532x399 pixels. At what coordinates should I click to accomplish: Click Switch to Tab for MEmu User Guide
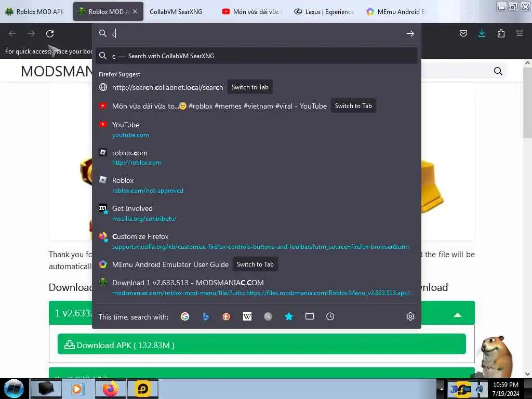[255, 264]
